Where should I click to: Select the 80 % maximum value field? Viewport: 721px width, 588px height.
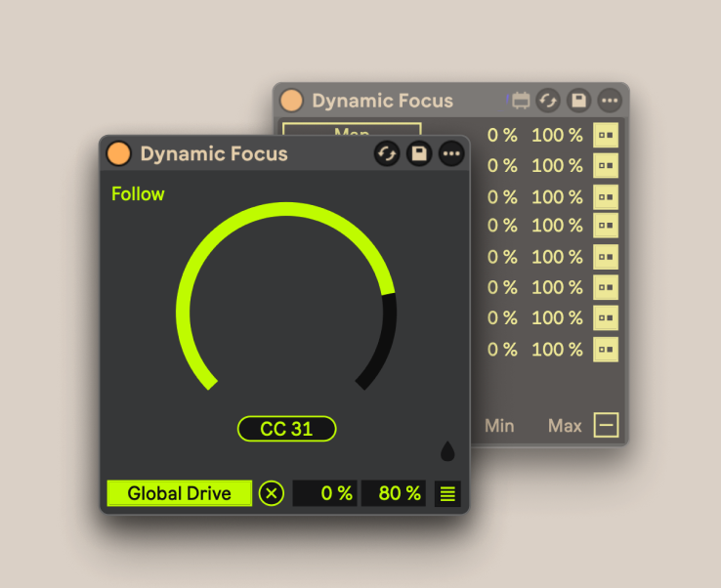tap(394, 493)
